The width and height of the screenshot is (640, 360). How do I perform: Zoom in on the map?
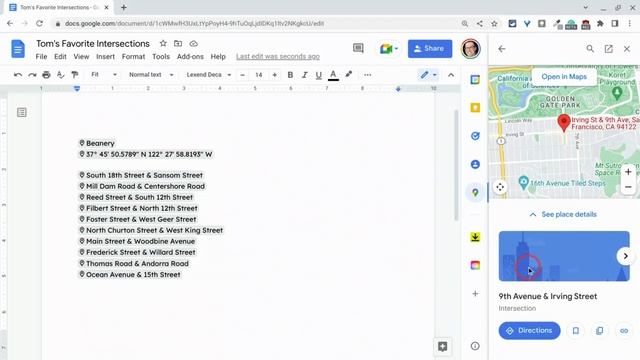628,172
